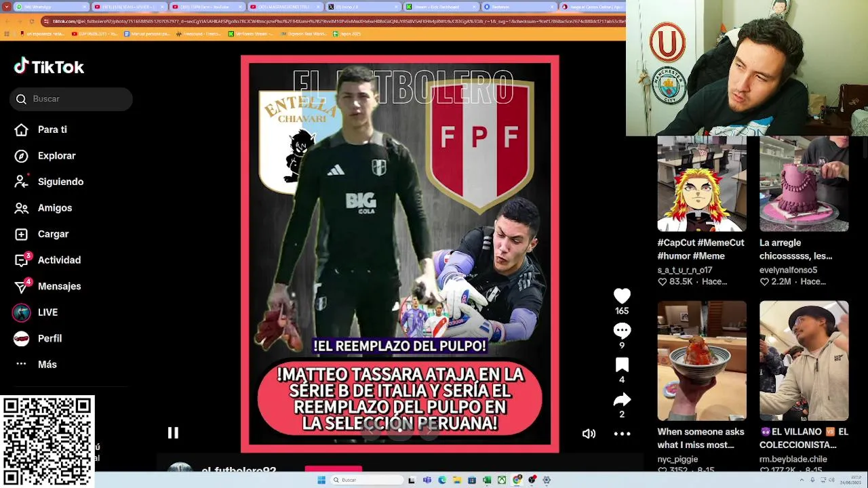Open nyc_piggie profile name
The image size is (868, 488).
(677, 459)
